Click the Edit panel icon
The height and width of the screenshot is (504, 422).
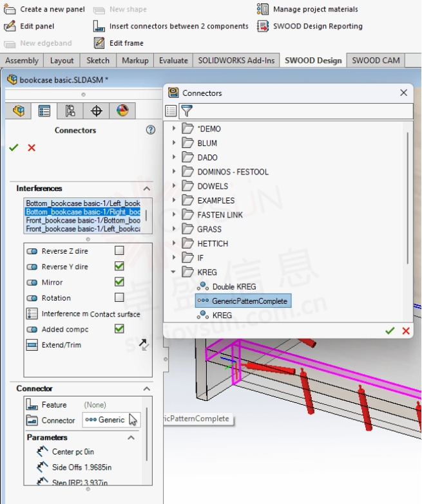click(x=10, y=26)
